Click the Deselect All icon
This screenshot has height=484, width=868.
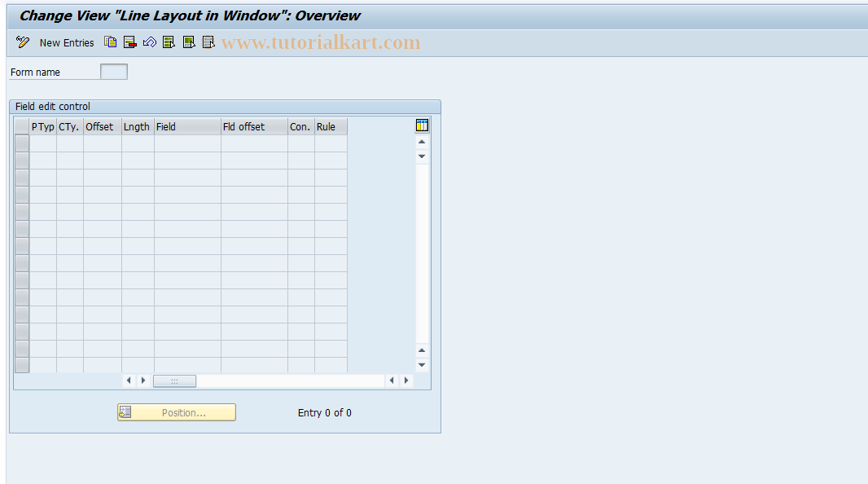point(208,42)
